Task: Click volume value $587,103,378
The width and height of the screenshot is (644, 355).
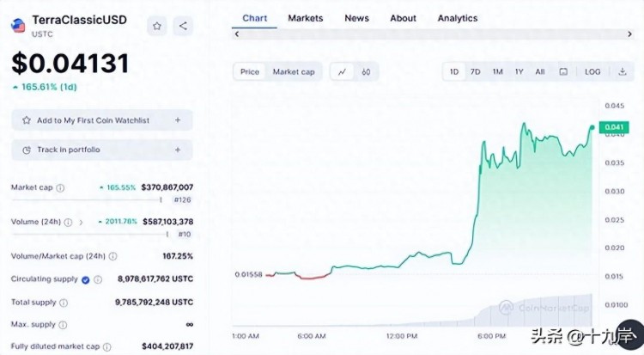Action: pyautogui.click(x=168, y=222)
